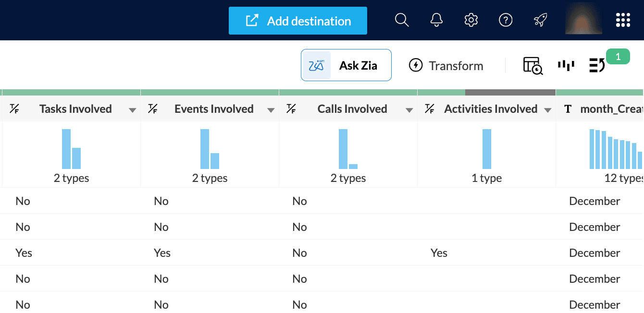Expand the Events Involved column dropdown
Image resolution: width=644 pixels, height=313 pixels.
coord(271,110)
